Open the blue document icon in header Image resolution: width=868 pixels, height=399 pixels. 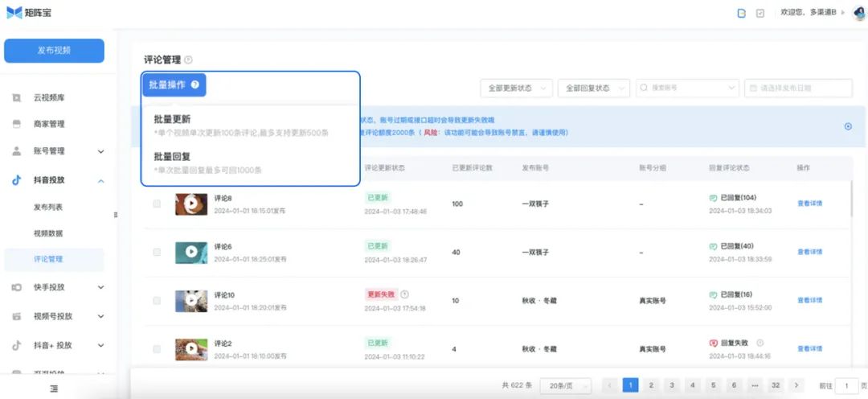742,13
